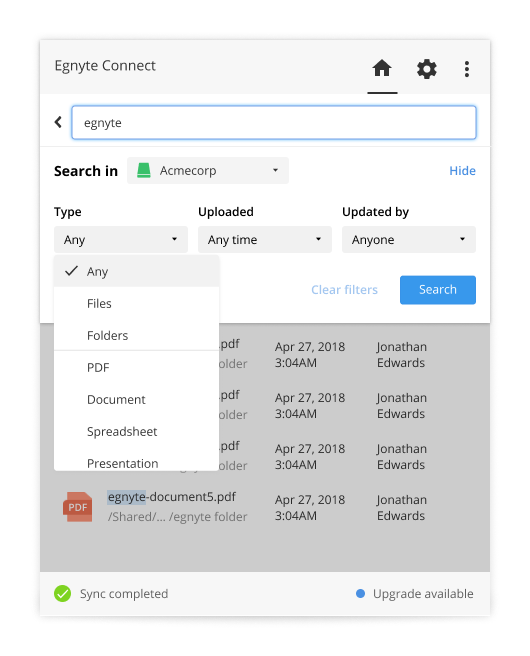Select PDF as the file type
This screenshot has width=530, height=656.
(x=136, y=367)
